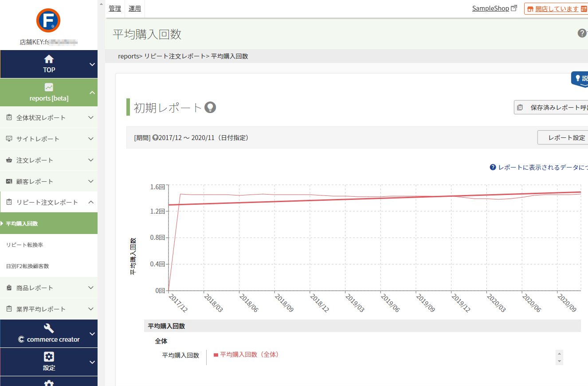This screenshot has height=386, width=588.
Task: Click the reports [beta] chart icon
Action: (x=49, y=87)
